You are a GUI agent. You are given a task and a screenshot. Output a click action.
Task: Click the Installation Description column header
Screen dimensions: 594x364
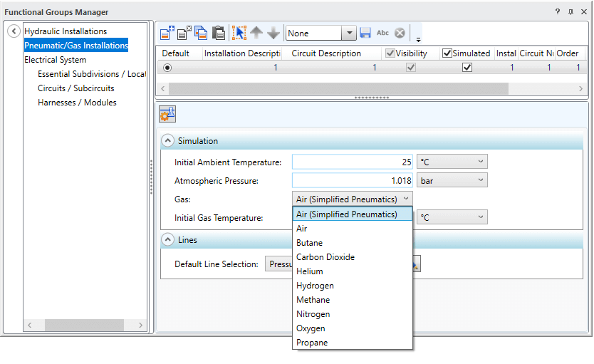242,53
